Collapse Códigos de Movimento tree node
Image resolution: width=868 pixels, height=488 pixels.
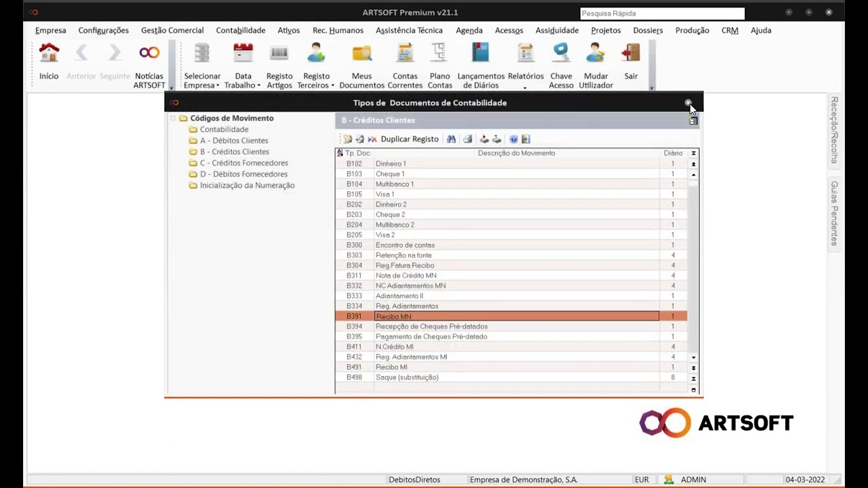(x=173, y=118)
